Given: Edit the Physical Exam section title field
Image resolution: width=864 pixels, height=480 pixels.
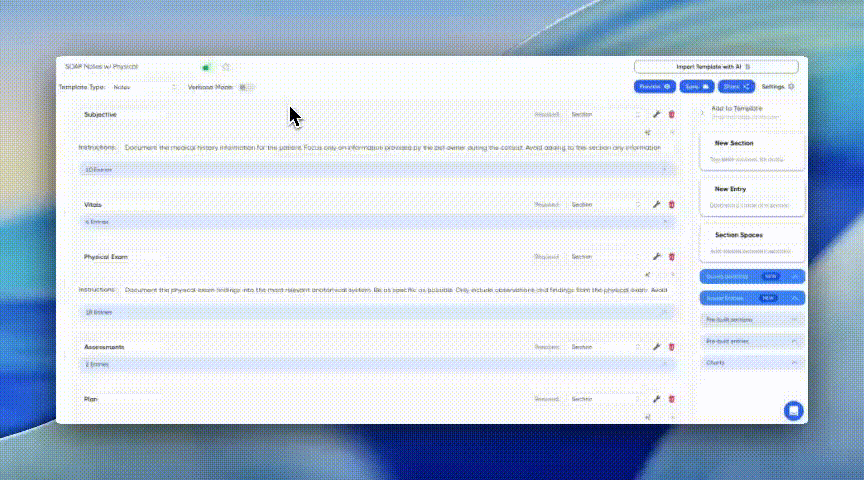Looking at the screenshot, I should tap(121, 257).
